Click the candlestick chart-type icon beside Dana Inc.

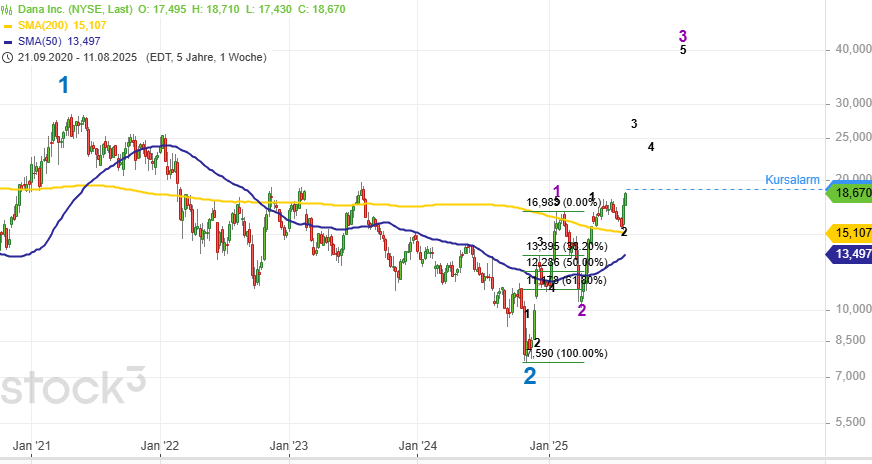click(7, 8)
